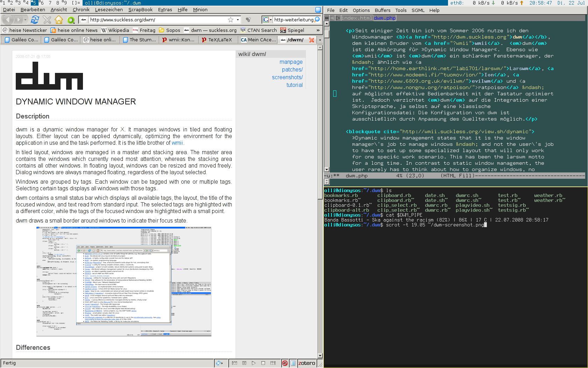Open the ScrapBook menu
This screenshot has width=588, height=368.
(x=140, y=10)
